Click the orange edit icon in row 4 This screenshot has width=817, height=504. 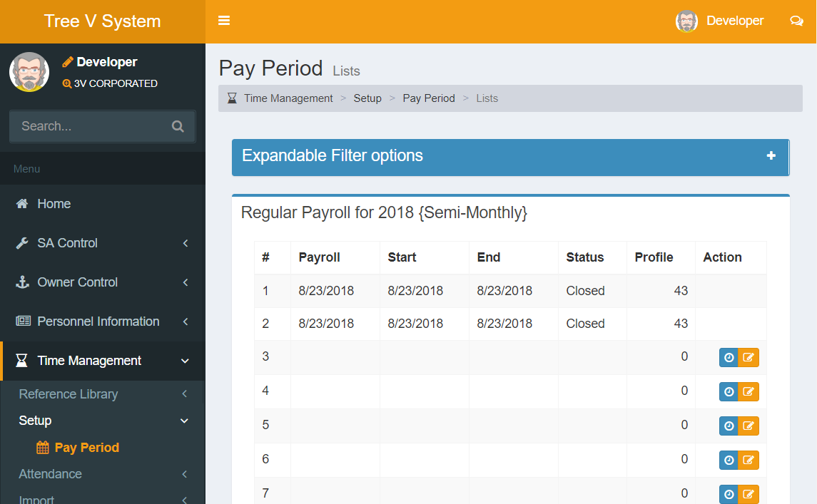click(x=748, y=391)
